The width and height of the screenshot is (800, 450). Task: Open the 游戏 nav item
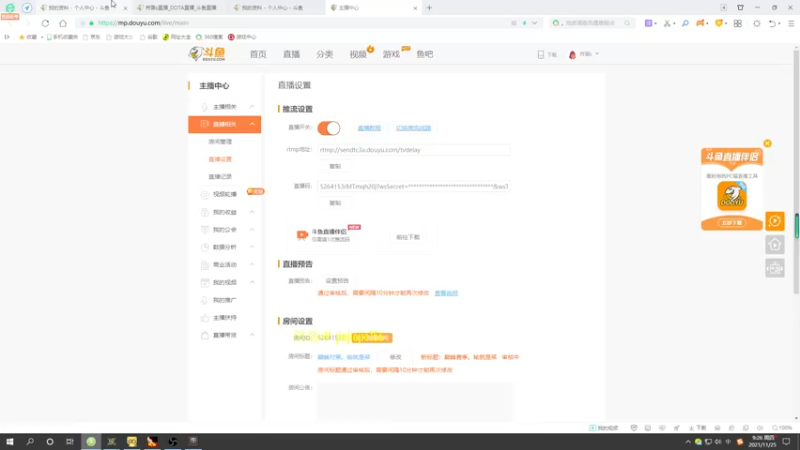pos(391,54)
